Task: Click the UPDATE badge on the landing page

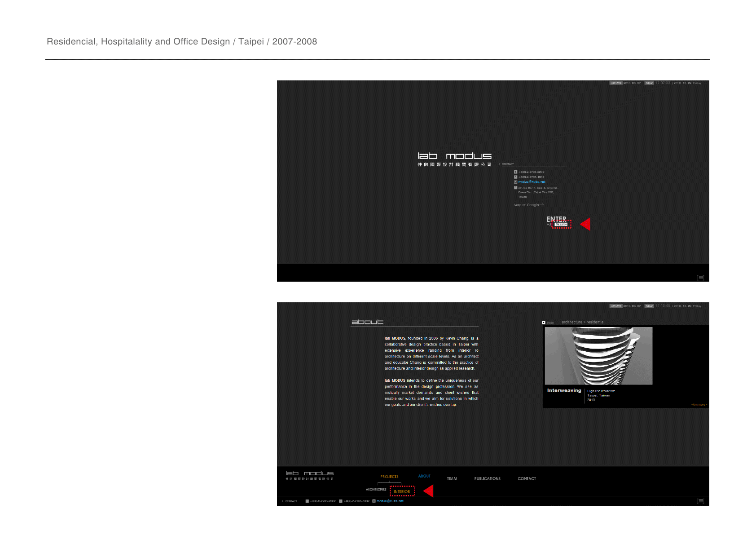Action: (616, 83)
